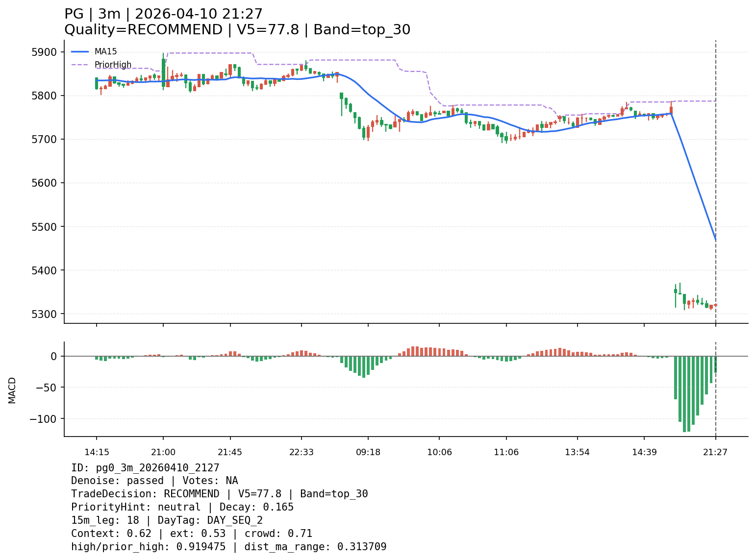
Task: Click the 13:54 time axis label
Action: (x=577, y=452)
